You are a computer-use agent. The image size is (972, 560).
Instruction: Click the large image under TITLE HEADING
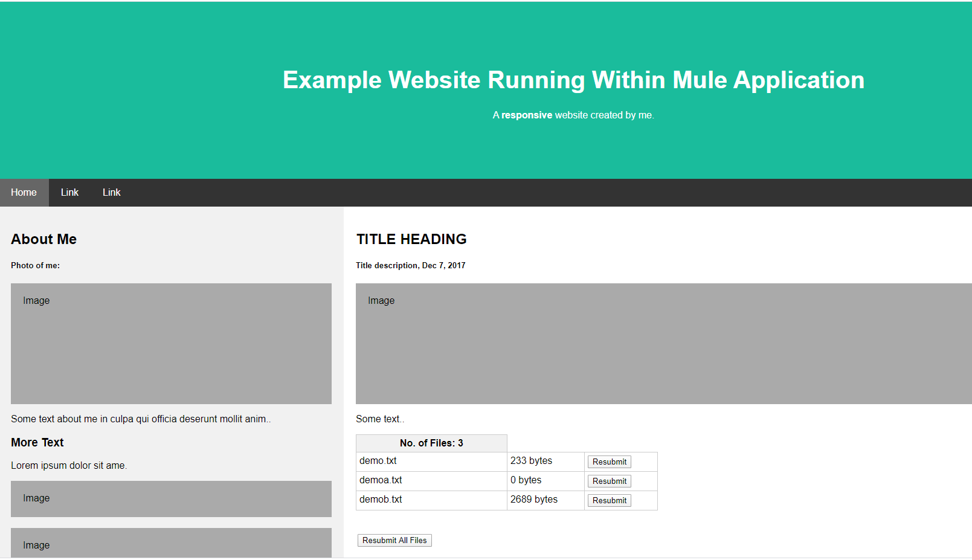[664, 344]
